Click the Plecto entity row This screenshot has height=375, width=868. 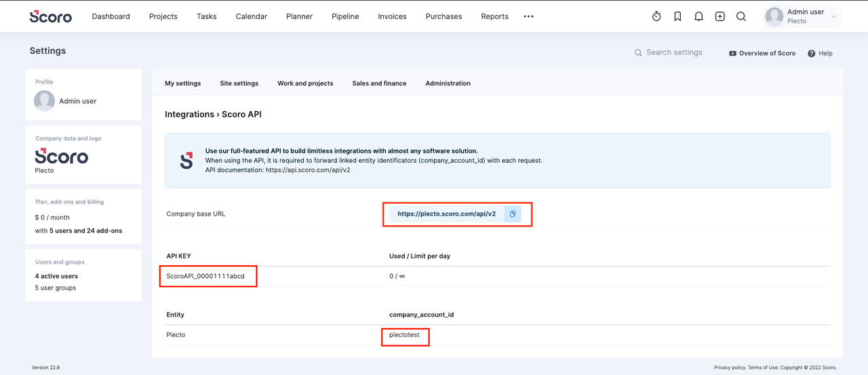click(x=498, y=335)
